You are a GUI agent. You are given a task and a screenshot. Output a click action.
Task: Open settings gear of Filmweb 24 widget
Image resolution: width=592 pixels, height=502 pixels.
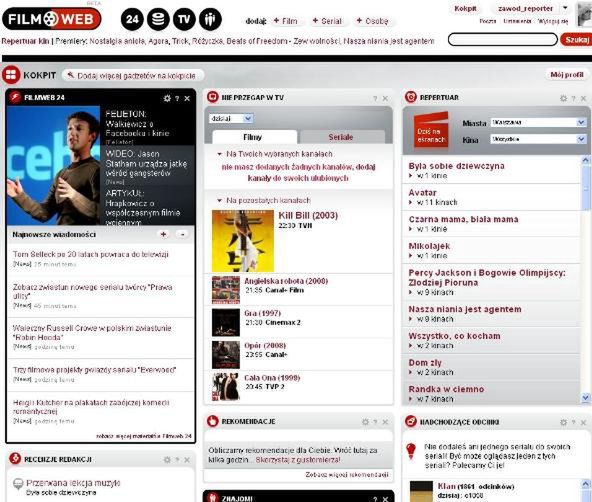[167, 98]
